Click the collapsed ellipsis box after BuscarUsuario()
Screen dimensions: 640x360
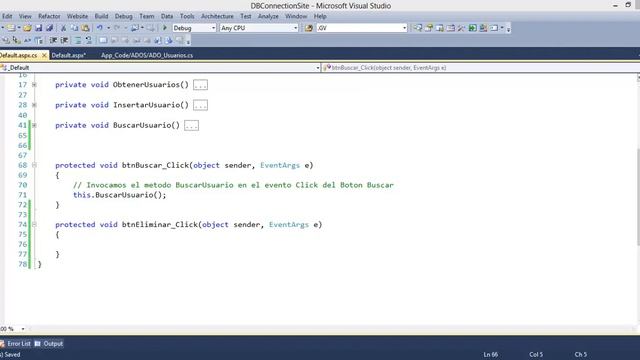(x=191, y=125)
